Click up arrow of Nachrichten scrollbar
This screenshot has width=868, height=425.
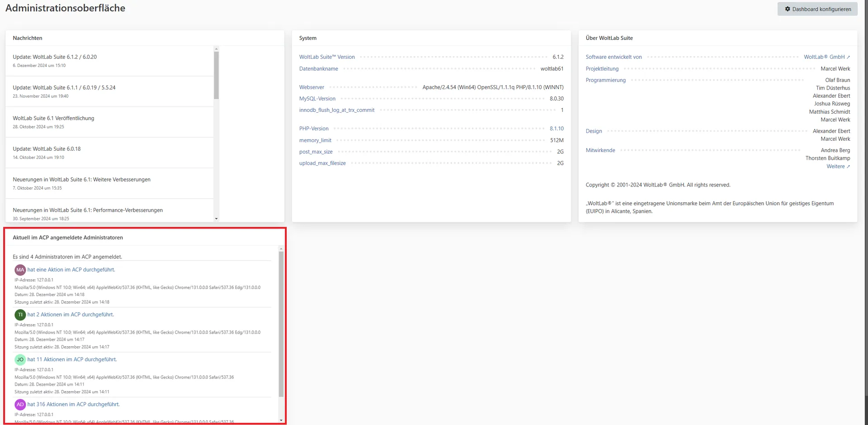(216, 49)
